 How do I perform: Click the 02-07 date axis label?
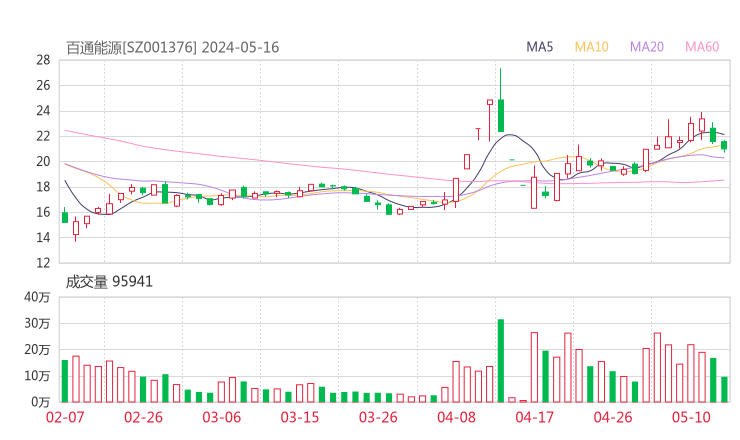tap(65, 417)
